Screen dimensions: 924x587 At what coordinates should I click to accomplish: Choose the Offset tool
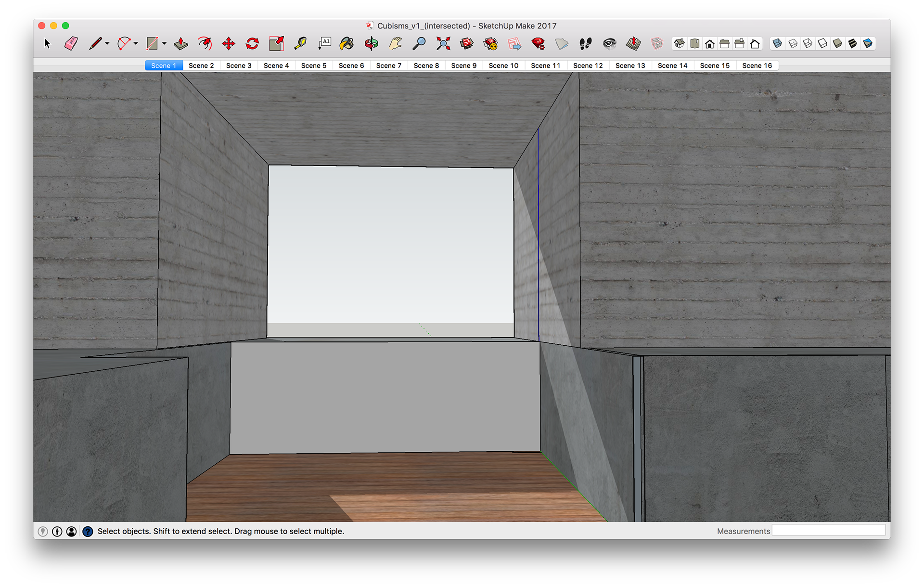[x=205, y=44]
